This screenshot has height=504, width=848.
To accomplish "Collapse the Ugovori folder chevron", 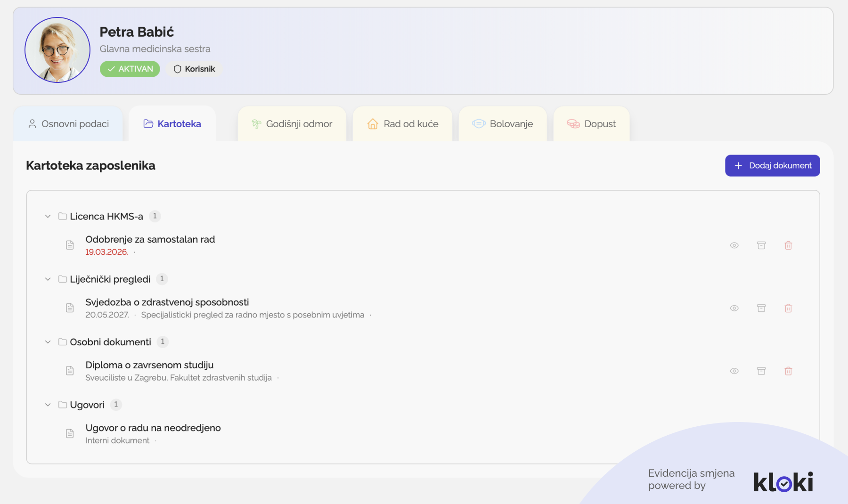I will coord(48,405).
